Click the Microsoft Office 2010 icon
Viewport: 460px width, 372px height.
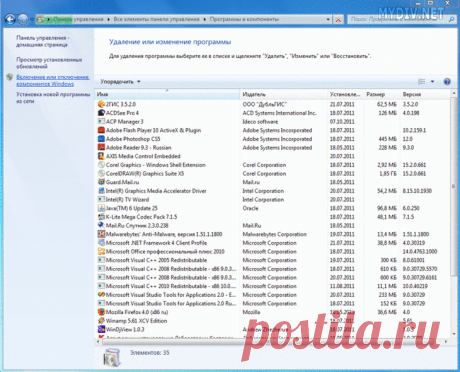pos(101,251)
